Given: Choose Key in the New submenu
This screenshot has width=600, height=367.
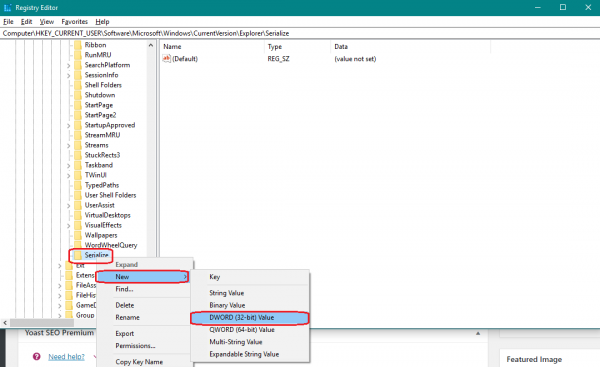Looking at the screenshot, I should click(x=249, y=277).
